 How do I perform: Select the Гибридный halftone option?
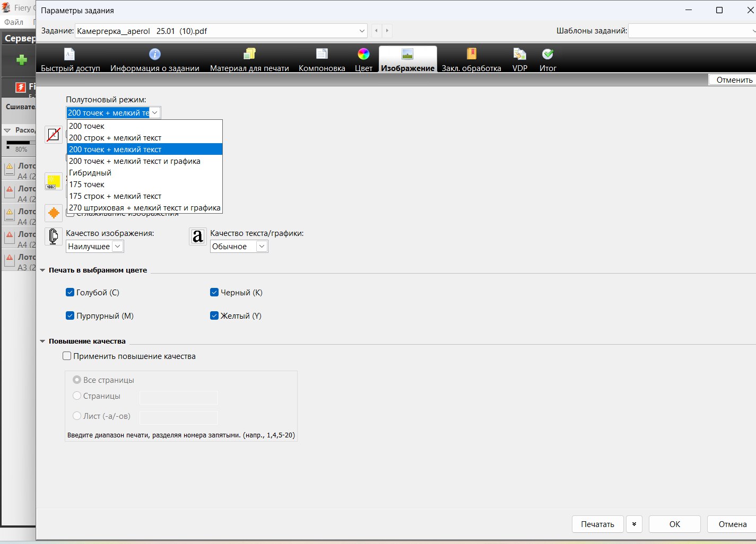coord(144,173)
